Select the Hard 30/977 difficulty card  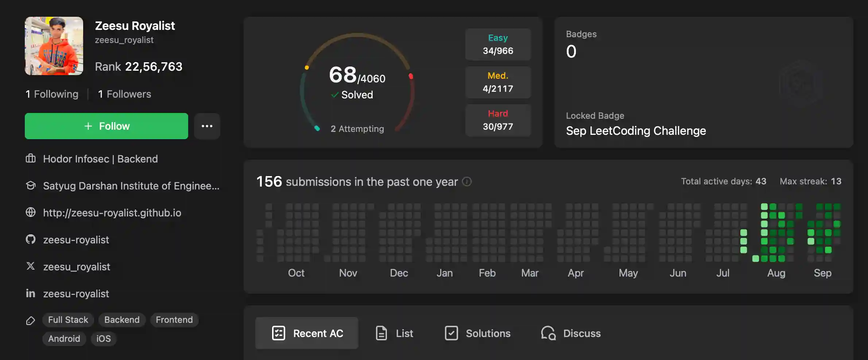[x=498, y=120]
